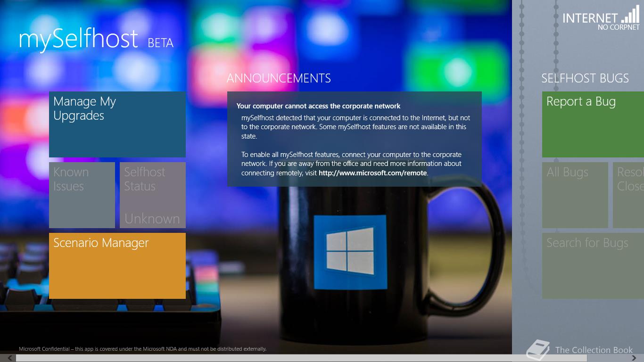The width and height of the screenshot is (644, 362).
Task: Open the Resolved/Closed bugs tile
Action: click(628, 195)
